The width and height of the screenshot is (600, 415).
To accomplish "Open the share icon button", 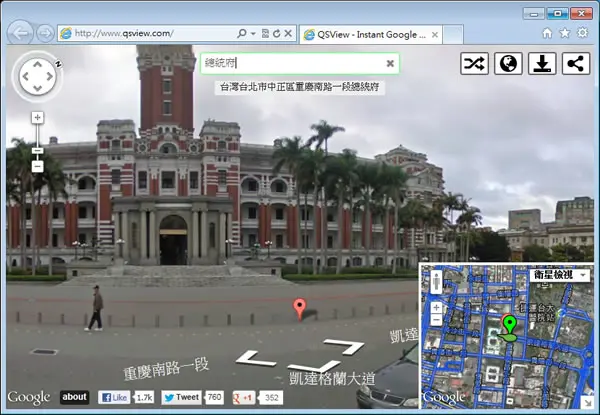I will [x=576, y=63].
